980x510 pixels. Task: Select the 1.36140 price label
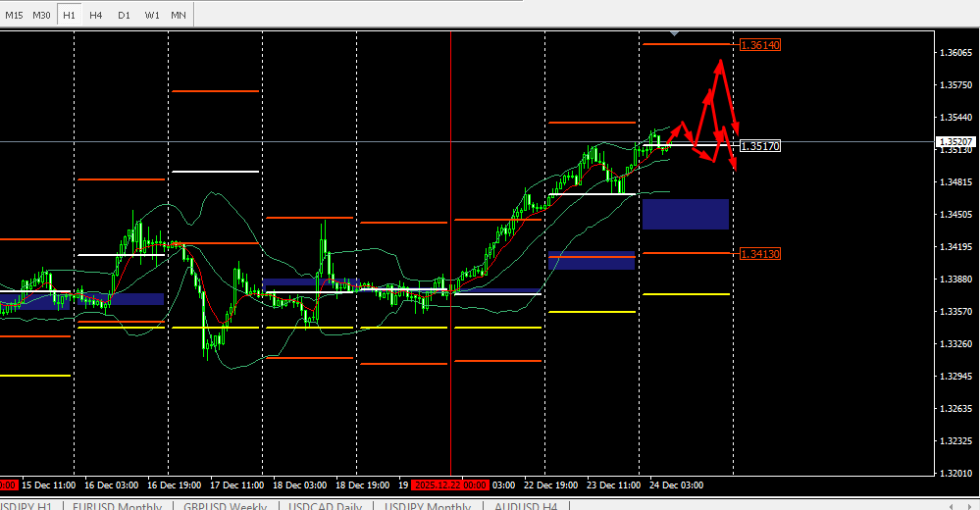pos(760,45)
